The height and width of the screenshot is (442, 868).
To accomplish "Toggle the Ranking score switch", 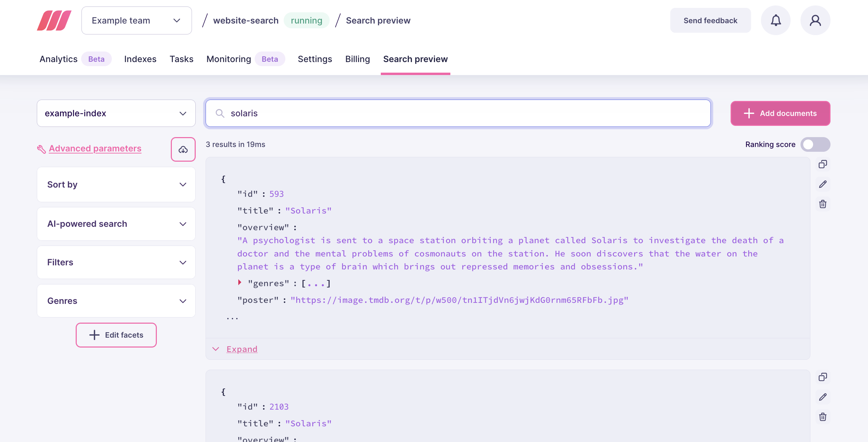I will (x=815, y=145).
